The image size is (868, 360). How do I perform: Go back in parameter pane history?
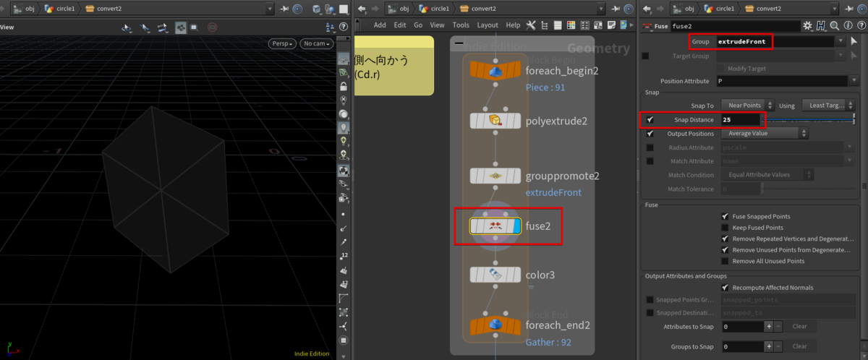point(647,9)
